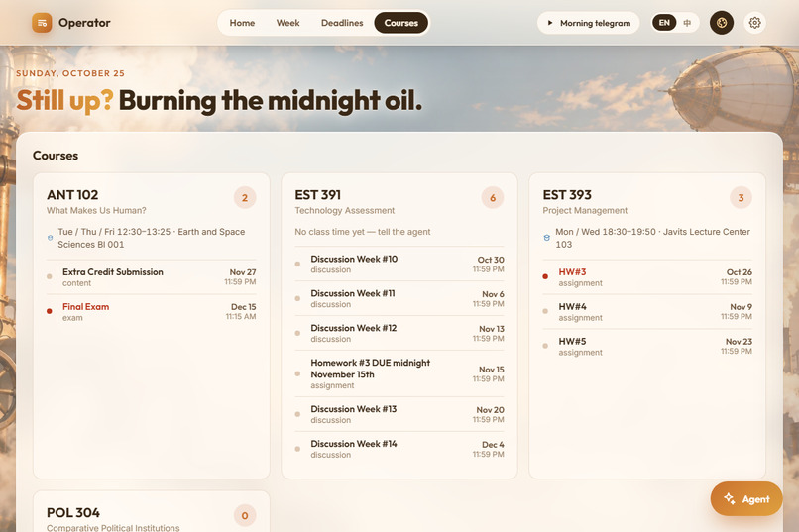Image resolution: width=799 pixels, height=532 pixels.
Task: Click 'Technology Assessment' subtitle
Action: pos(344,210)
